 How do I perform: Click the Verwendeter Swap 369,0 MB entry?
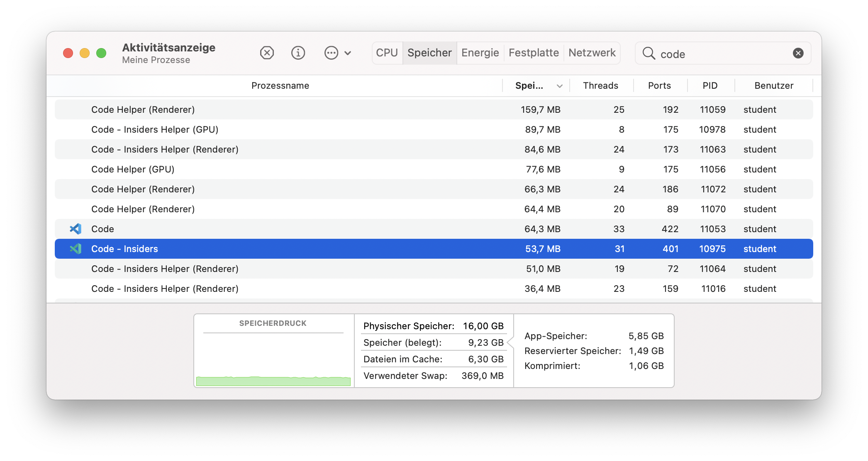point(434,376)
